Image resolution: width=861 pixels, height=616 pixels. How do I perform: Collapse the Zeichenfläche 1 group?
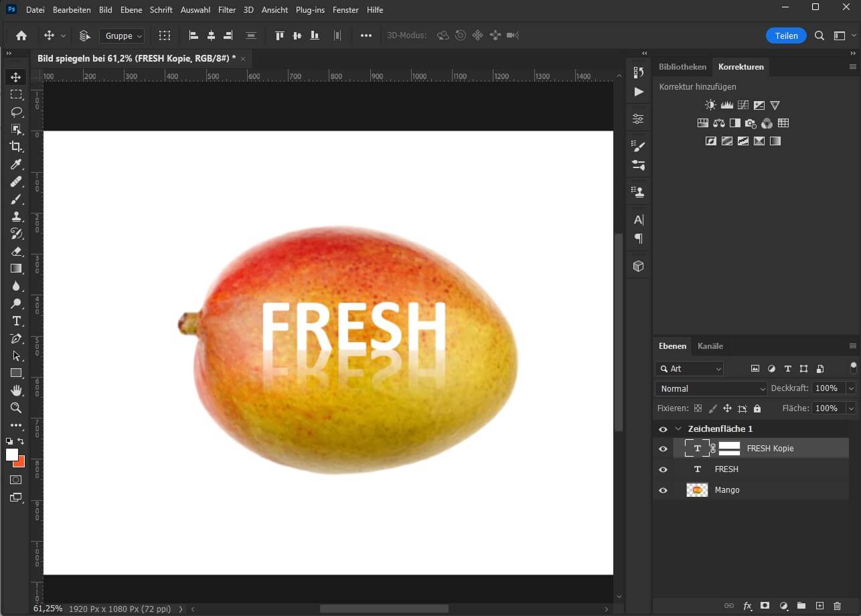click(678, 429)
